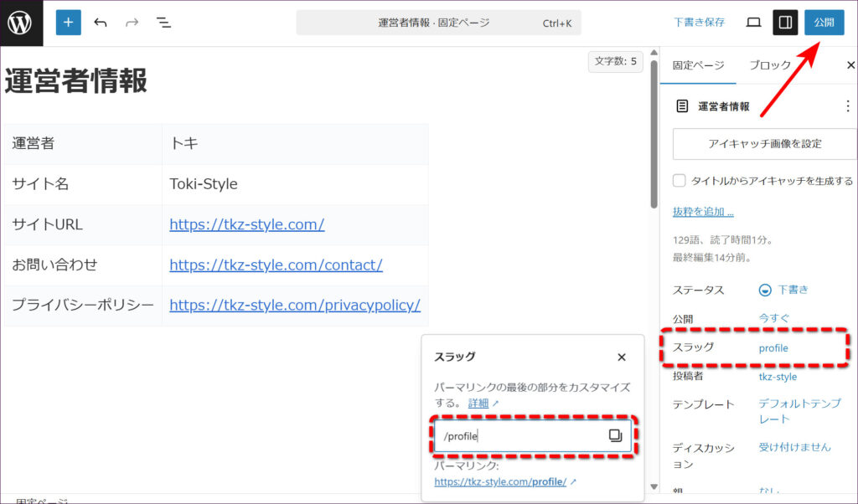This screenshot has height=504, width=858.
Task: Open the template selector デフォルトテンプレート
Action: pyautogui.click(x=799, y=411)
